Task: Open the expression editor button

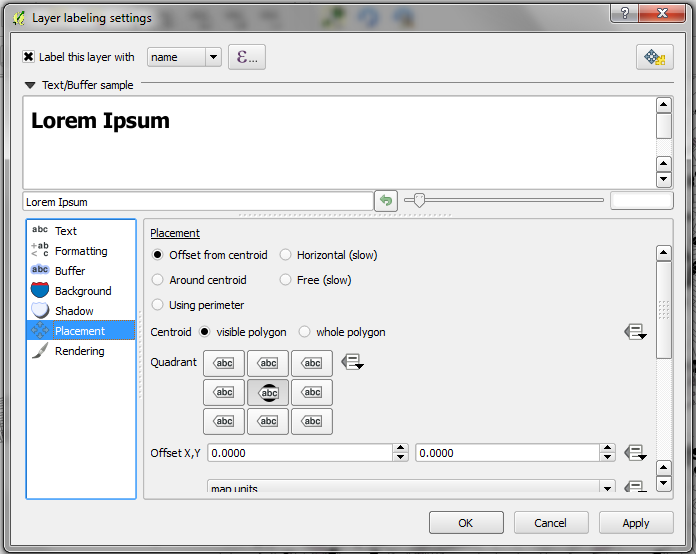Action: pyautogui.click(x=247, y=57)
